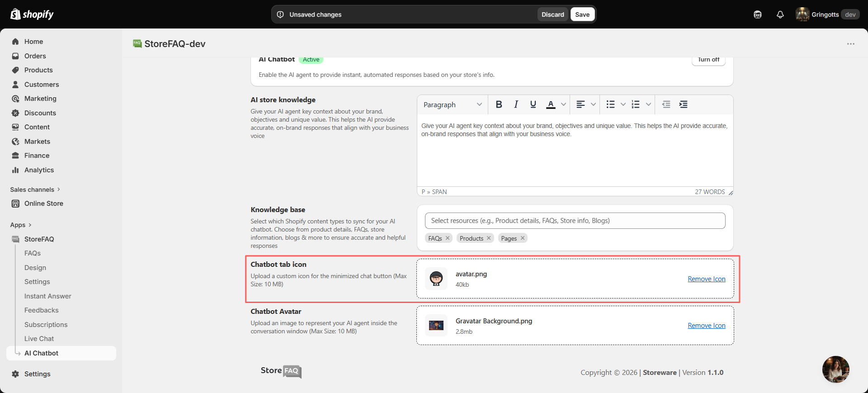Select AI Chatbot subpage
This screenshot has height=393, width=868.
(x=61, y=353)
